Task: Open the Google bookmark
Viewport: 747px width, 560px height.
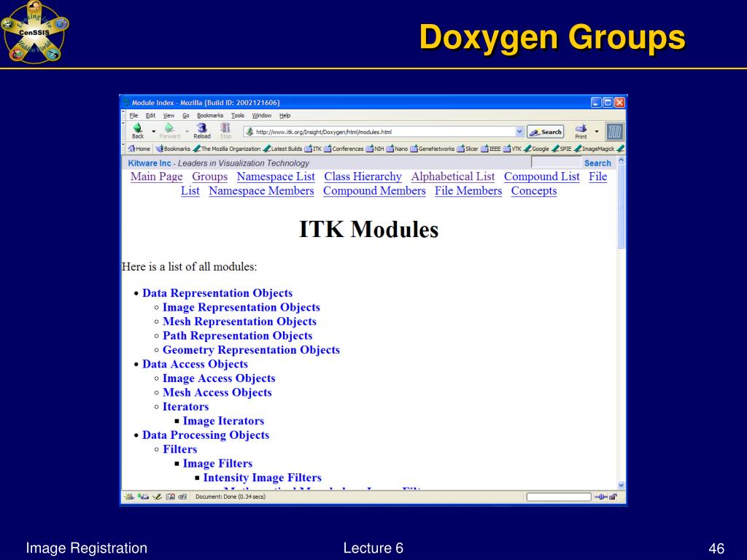Action: pyautogui.click(x=536, y=149)
